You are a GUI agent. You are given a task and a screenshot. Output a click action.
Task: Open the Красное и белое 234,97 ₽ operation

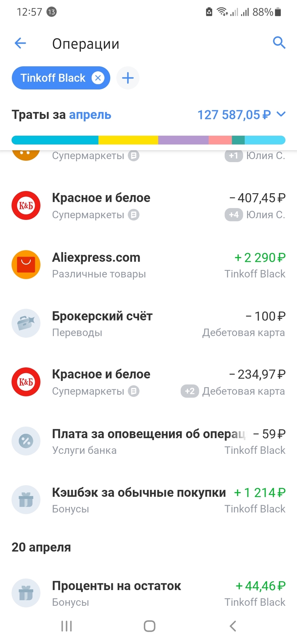click(148, 382)
